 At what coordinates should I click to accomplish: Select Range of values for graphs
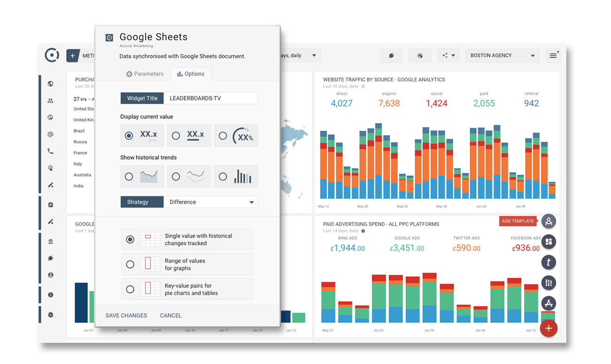187,264
